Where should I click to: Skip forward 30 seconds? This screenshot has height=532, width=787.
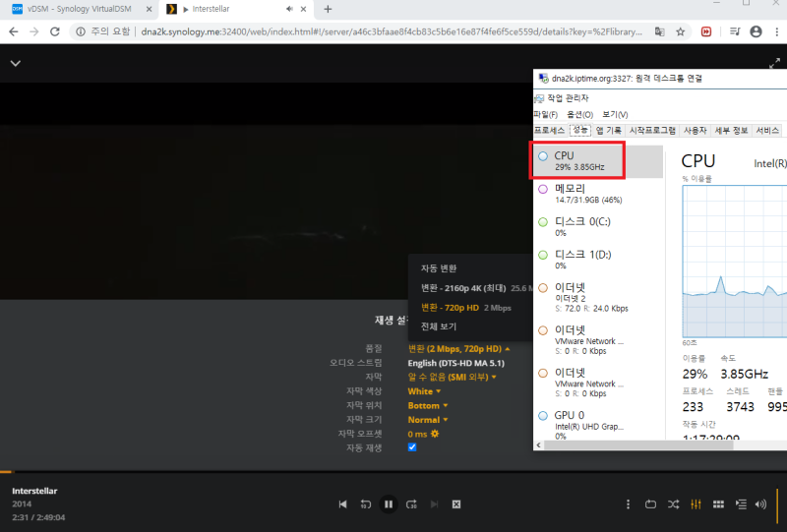pyautogui.click(x=411, y=503)
